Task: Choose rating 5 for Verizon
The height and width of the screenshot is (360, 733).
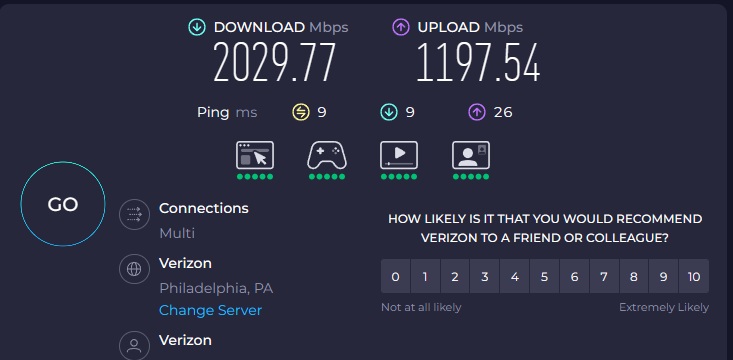Action: [x=544, y=276]
